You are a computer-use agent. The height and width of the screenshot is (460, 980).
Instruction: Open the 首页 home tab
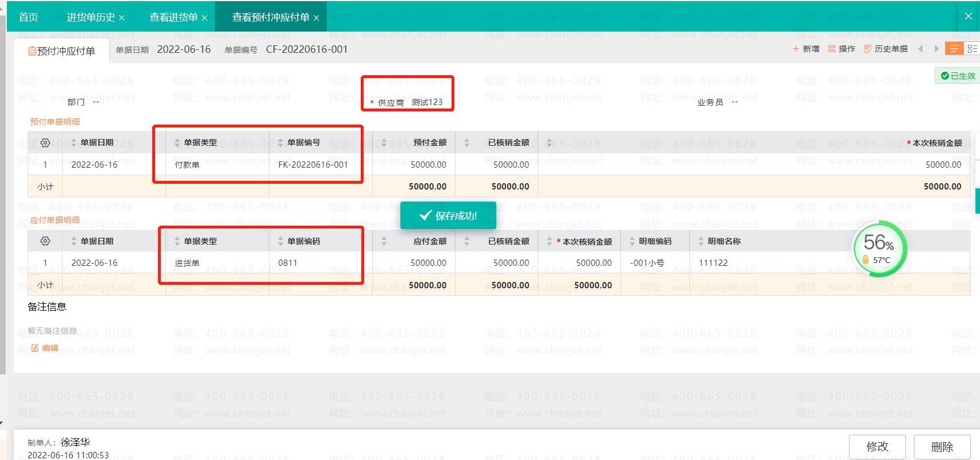[x=28, y=17]
